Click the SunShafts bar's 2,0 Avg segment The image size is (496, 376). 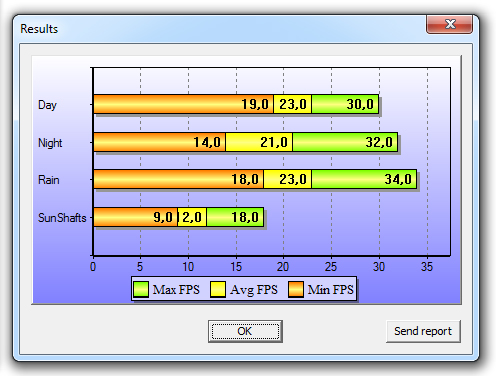[x=192, y=217]
